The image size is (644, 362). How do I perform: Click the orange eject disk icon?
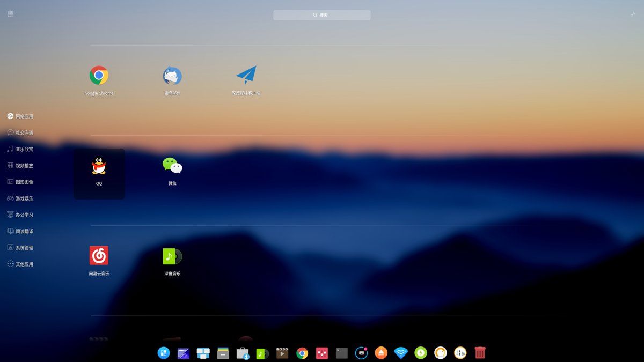(x=381, y=353)
